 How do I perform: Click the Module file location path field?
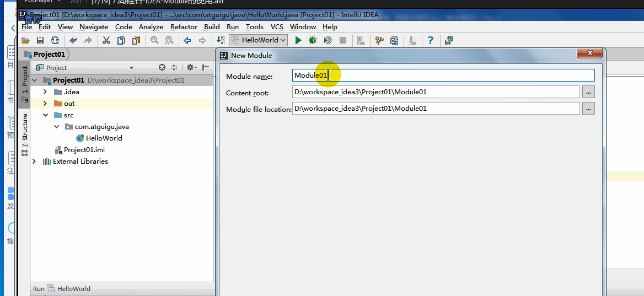pyautogui.click(x=436, y=109)
